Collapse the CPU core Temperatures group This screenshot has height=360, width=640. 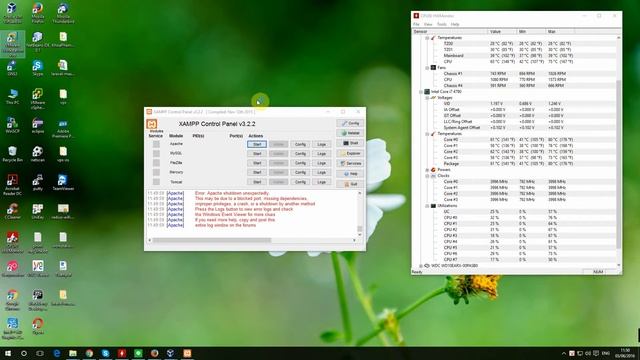[x=427, y=134]
